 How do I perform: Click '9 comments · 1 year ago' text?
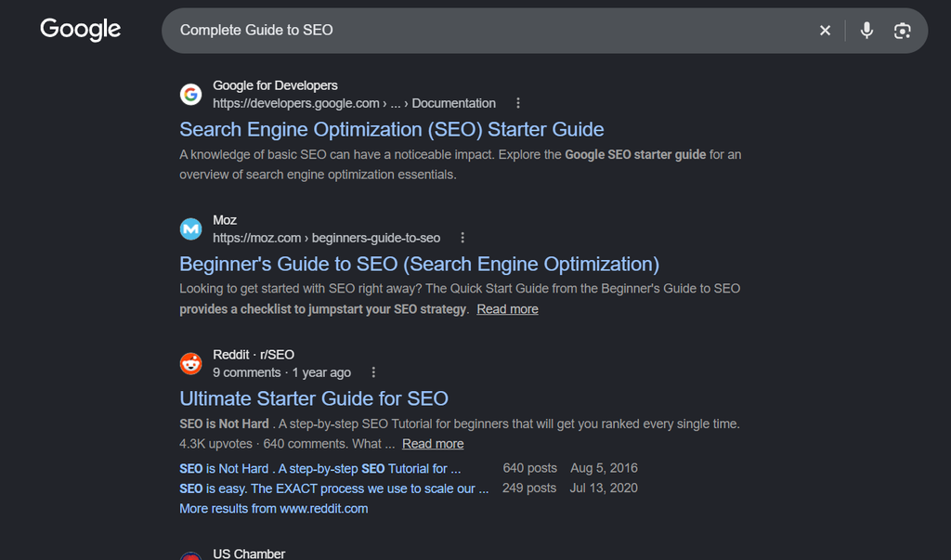[281, 372]
